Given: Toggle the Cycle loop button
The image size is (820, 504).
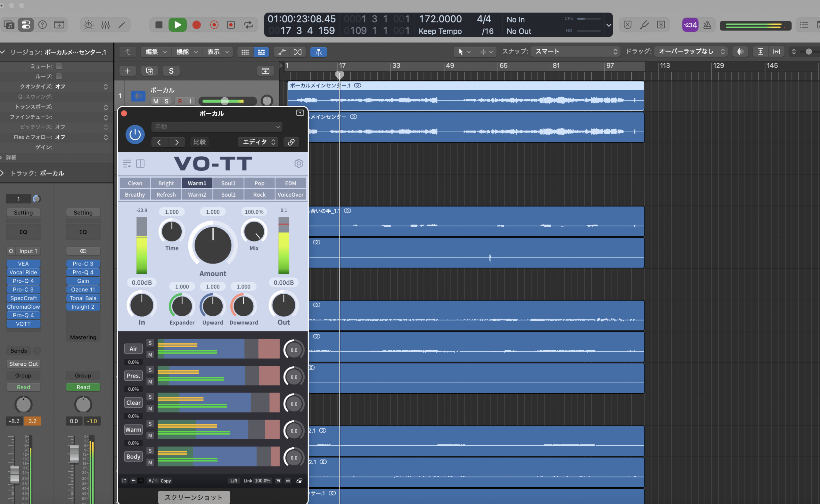Looking at the screenshot, I should (x=249, y=25).
